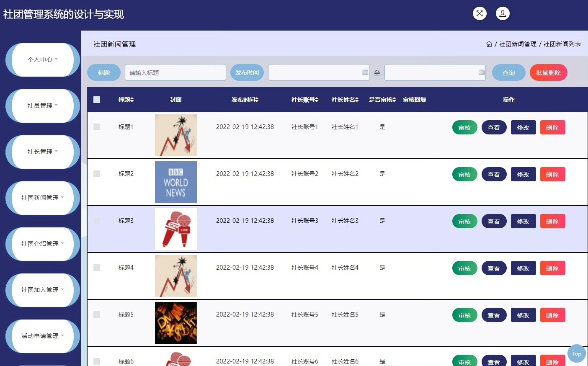This screenshot has width=588, height=366.
Task: Open the cover thumbnail for 标题1
Action: point(176,135)
